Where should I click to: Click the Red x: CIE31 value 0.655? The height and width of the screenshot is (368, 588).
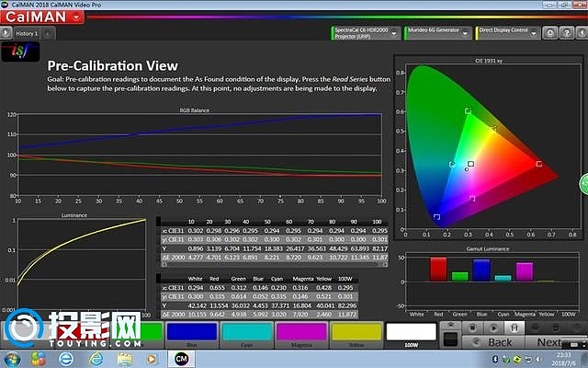tap(217, 287)
